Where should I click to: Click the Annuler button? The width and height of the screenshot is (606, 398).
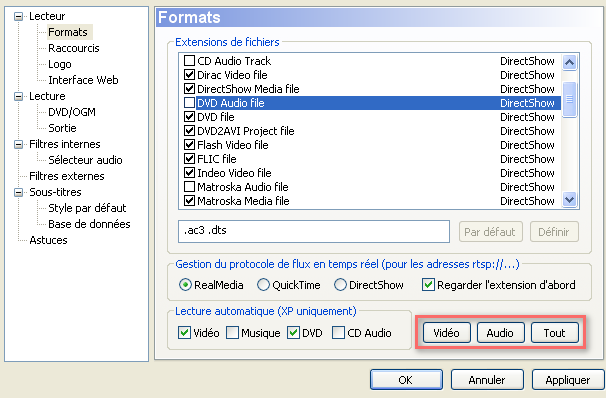point(487,380)
